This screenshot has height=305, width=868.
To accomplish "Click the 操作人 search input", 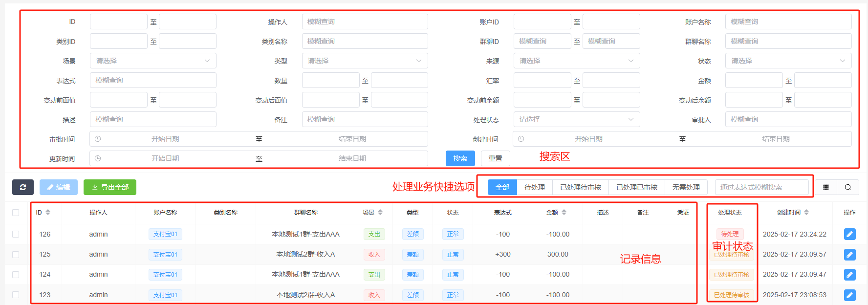I will 365,22.
